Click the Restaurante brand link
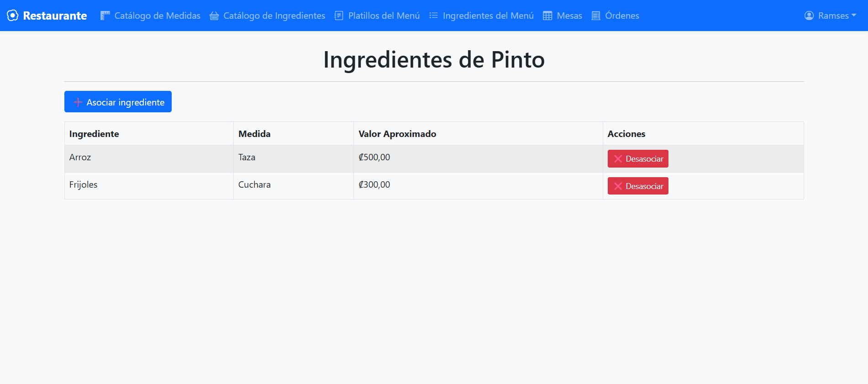This screenshot has height=384, width=868. tap(55, 16)
